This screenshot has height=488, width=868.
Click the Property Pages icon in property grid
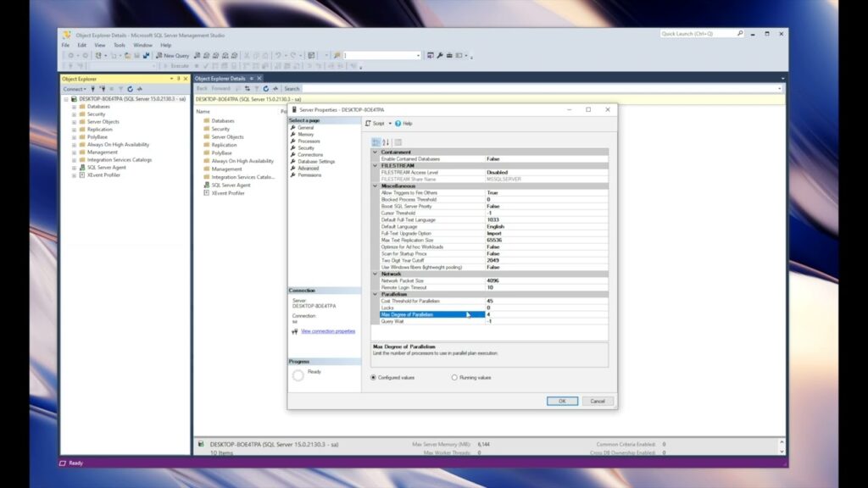pos(398,142)
